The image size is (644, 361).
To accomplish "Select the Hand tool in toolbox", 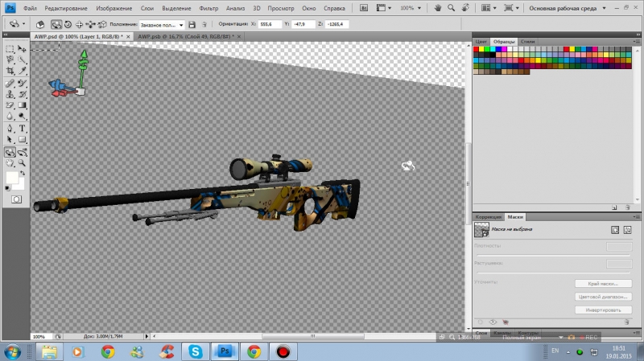I will [x=10, y=163].
